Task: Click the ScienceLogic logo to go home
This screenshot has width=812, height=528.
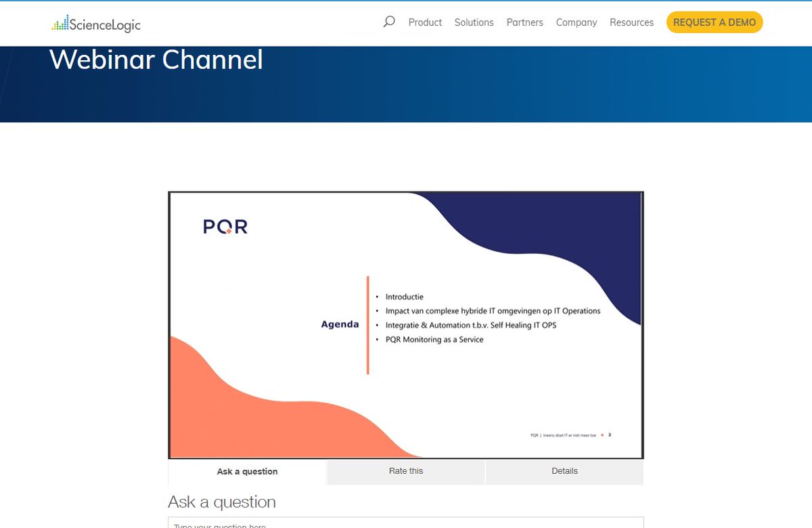Action: point(95,24)
